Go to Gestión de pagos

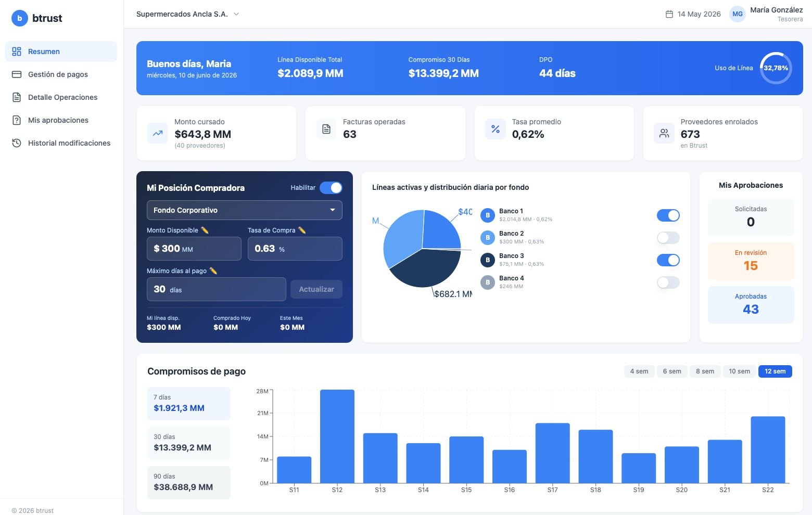coord(61,74)
